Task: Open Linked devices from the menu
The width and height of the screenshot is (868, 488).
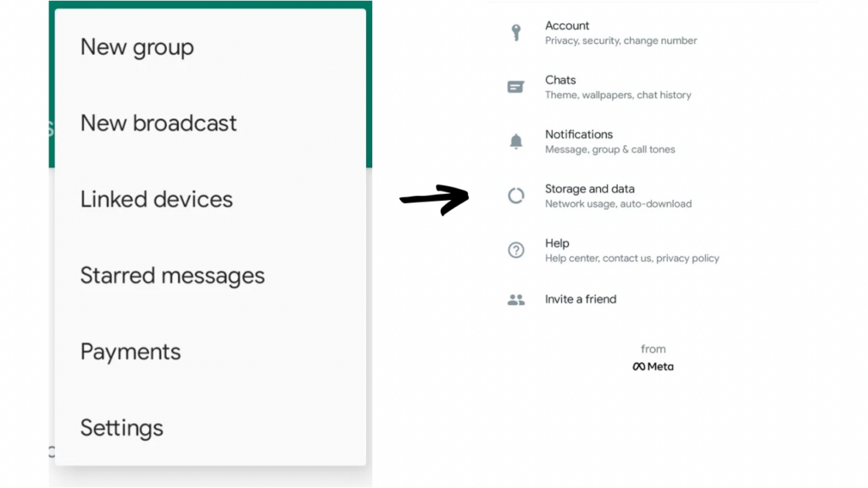Action: pos(157,200)
